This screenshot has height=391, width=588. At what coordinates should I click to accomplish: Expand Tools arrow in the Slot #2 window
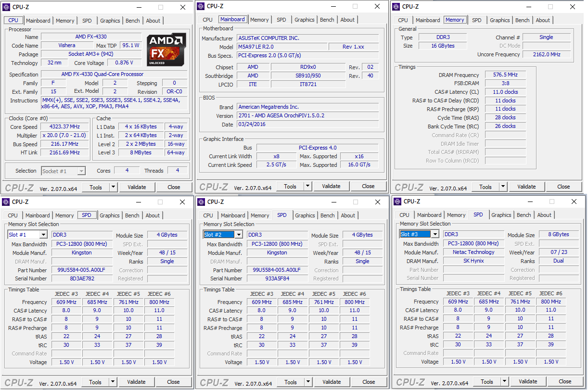tap(308, 382)
